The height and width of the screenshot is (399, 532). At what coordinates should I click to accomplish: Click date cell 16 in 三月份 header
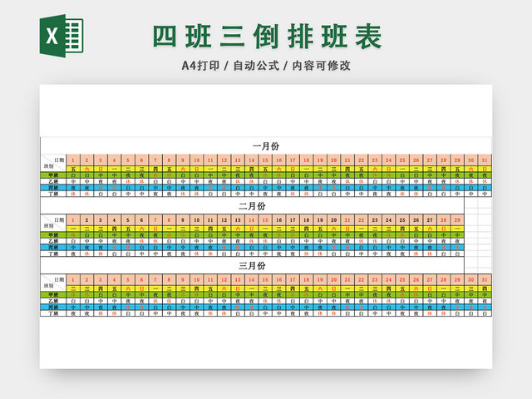[x=279, y=279]
